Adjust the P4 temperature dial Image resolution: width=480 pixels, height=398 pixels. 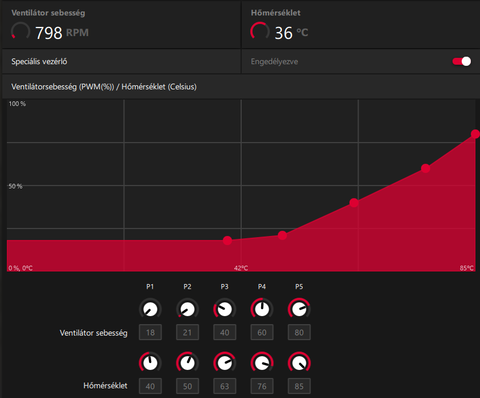[262, 363]
